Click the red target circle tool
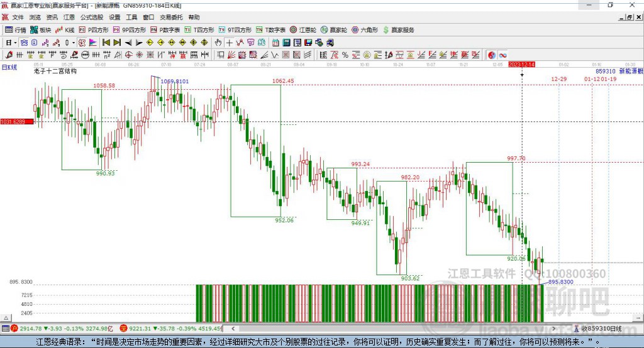Image resolution: width=644 pixels, height=348 pixels. coord(128,55)
